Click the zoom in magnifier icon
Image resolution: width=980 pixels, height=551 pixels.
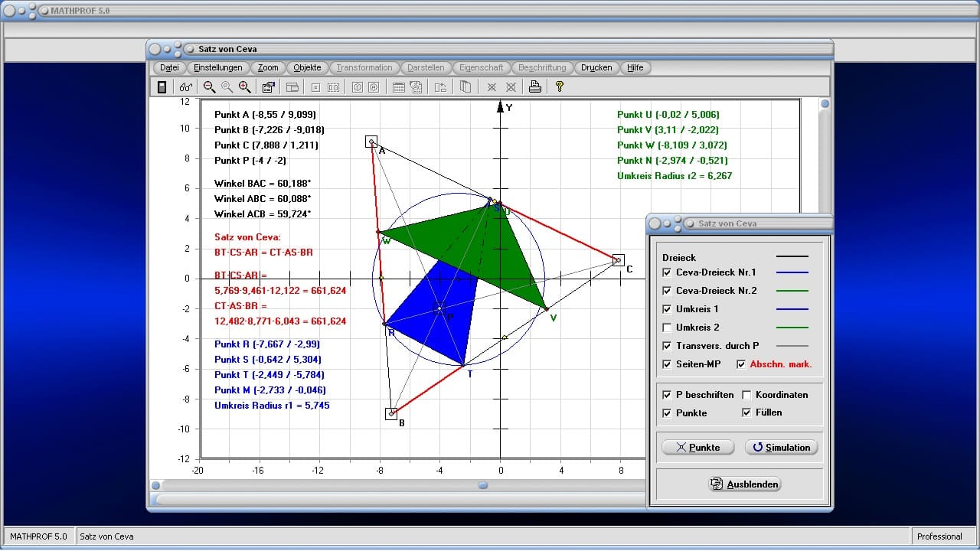click(x=244, y=87)
